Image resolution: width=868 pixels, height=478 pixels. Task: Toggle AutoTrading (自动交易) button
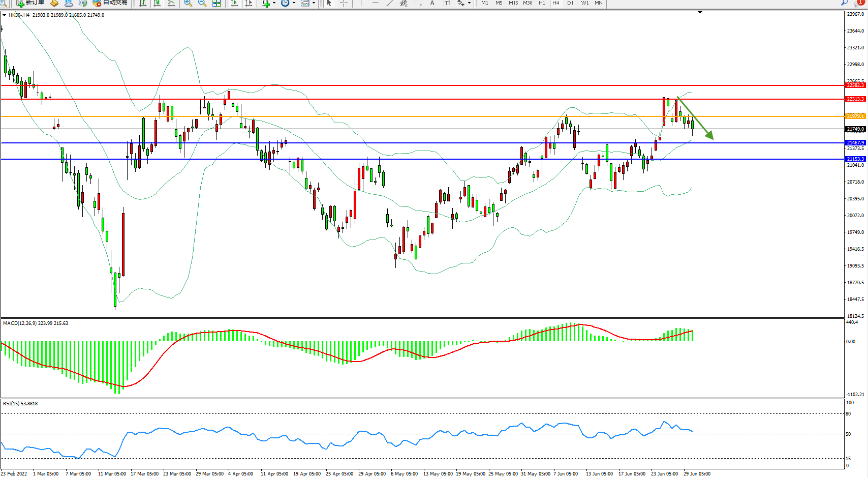(x=110, y=3)
